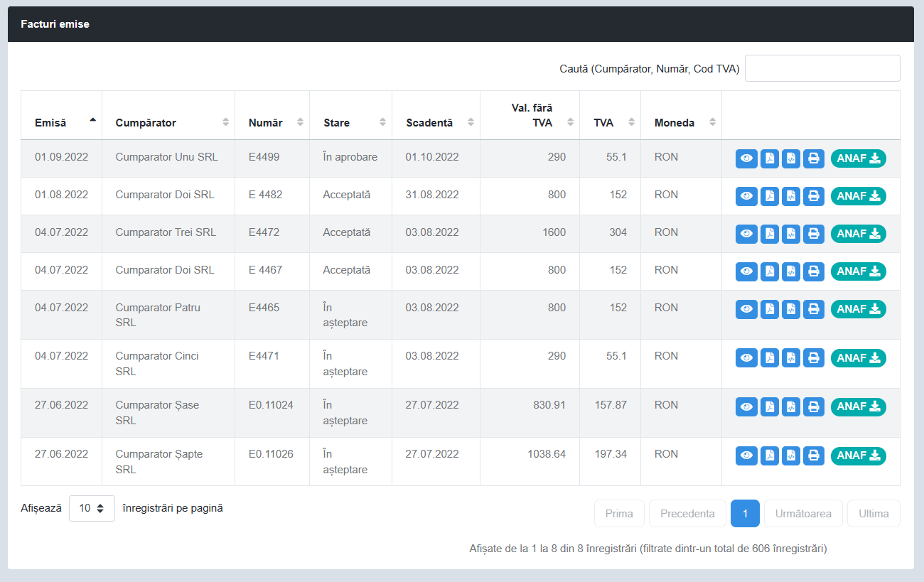Click ANAF button for Cumparator Cinci SRL
The image size is (924, 582).
pyautogui.click(x=858, y=358)
